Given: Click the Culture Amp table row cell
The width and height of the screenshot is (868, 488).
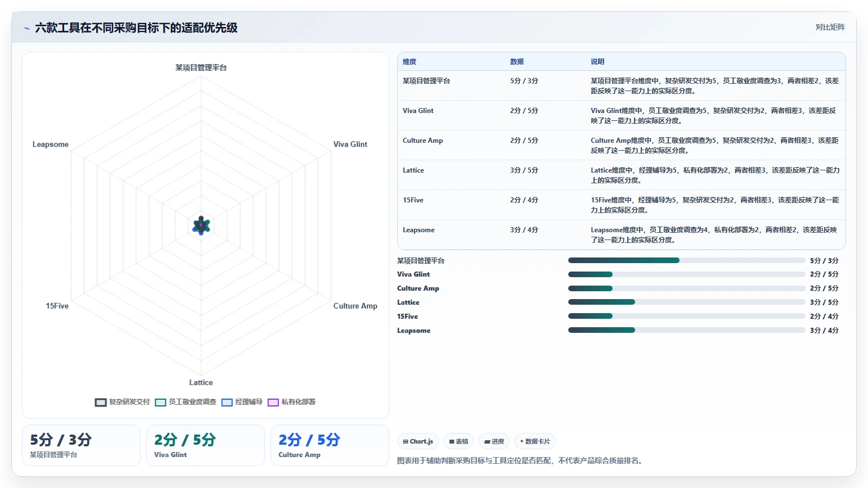Looking at the screenshot, I should pyautogui.click(x=423, y=141).
